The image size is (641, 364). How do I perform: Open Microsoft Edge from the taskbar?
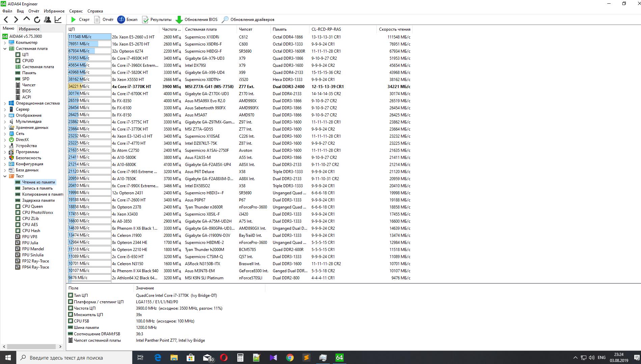pyautogui.click(x=158, y=358)
